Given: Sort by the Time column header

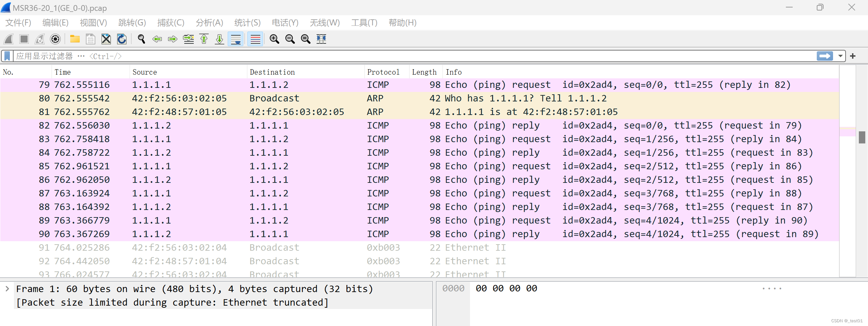Looking at the screenshot, I should point(91,72).
